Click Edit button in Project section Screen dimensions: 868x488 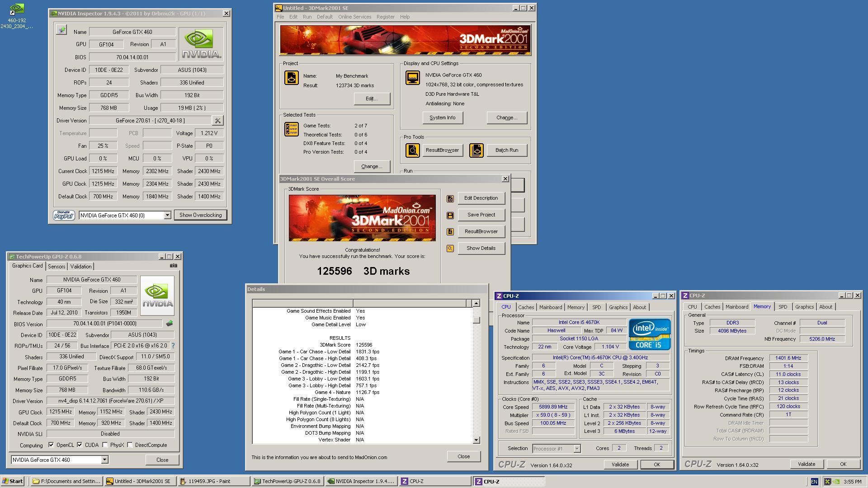[372, 99]
